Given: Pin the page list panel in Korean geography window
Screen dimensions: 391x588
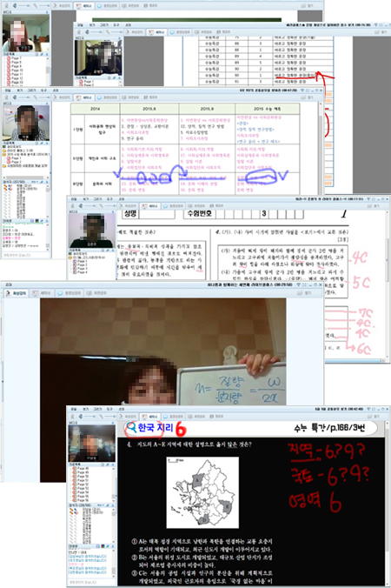Looking at the screenshot, I should (x=107, y=464).
